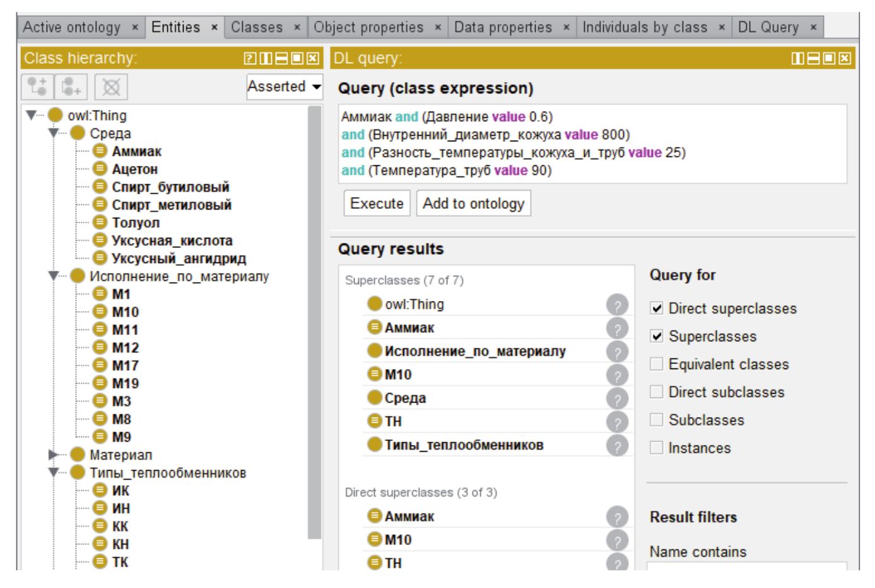Click the Add sibling class icon
The height and width of the screenshot is (588, 875).
coord(71,86)
